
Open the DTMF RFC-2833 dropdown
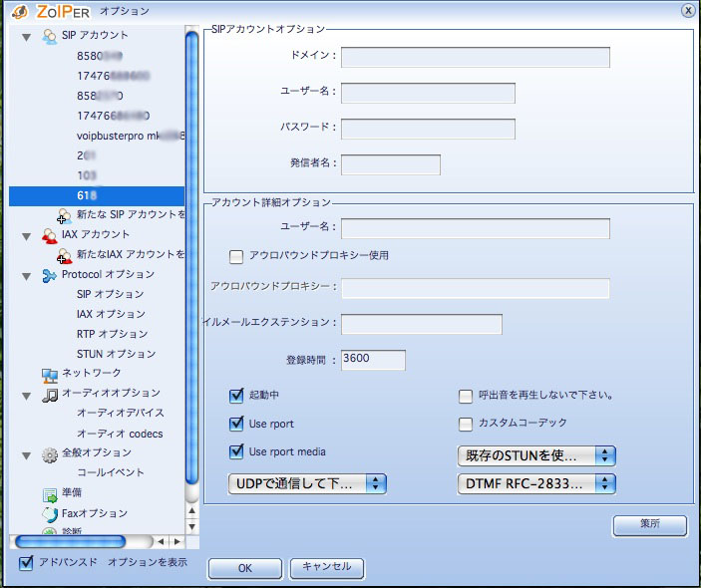pos(536,483)
